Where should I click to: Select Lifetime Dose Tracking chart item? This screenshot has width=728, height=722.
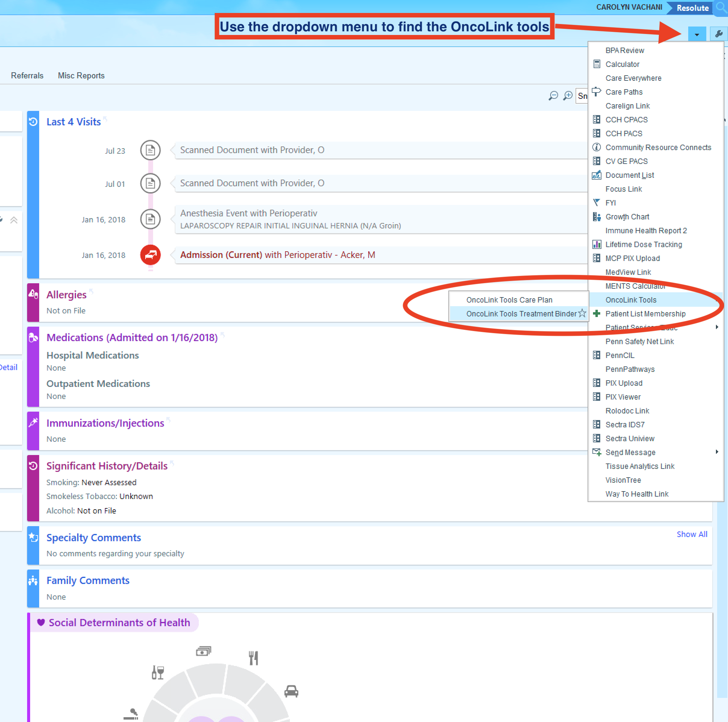tap(643, 245)
